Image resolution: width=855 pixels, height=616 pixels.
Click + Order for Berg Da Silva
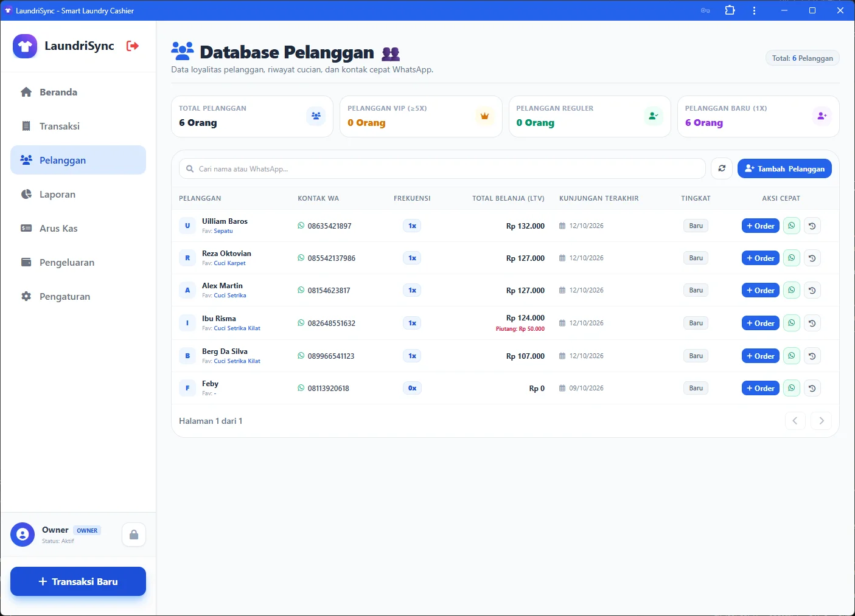(761, 356)
